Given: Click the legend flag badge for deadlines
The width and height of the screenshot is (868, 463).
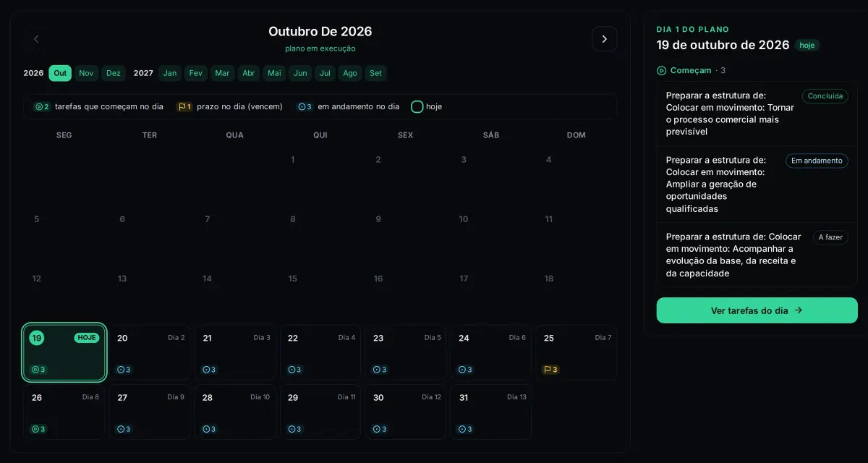Looking at the screenshot, I should [x=184, y=106].
